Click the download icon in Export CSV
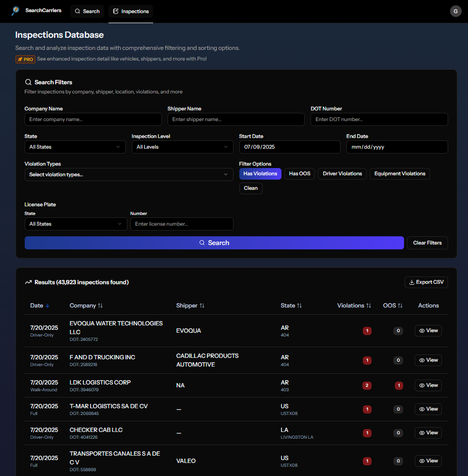 (x=413, y=282)
